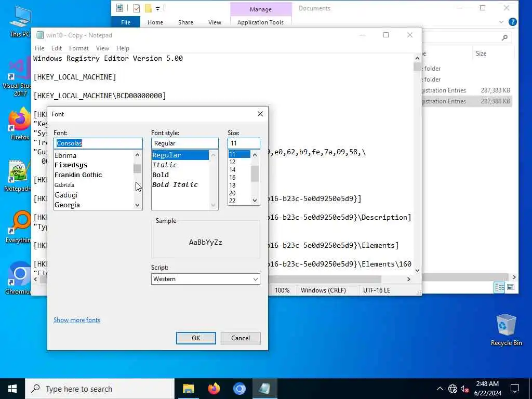Open Chromium from the taskbar
The width and height of the screenshot is (532, 399).
239,389
